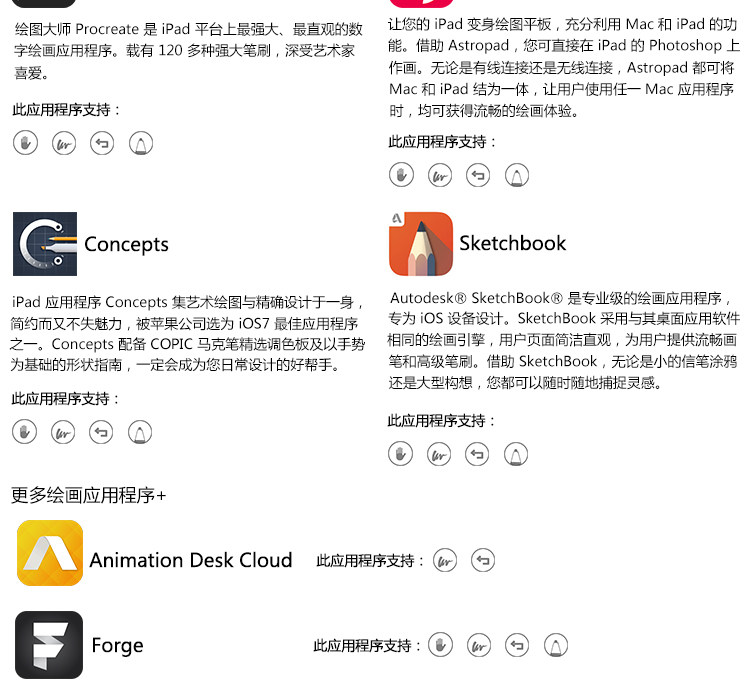
Task: Click the pen tip icon under Procreate description
Action: tap(141, 143)
